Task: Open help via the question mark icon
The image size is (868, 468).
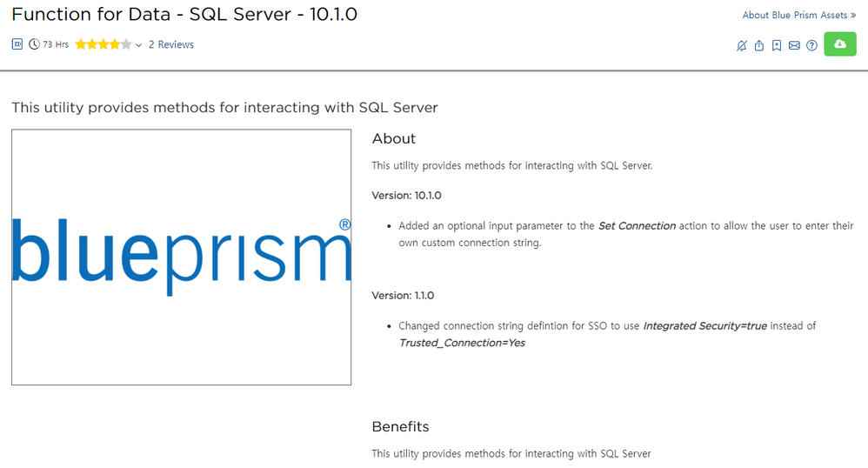Action: tap(811, 45)
